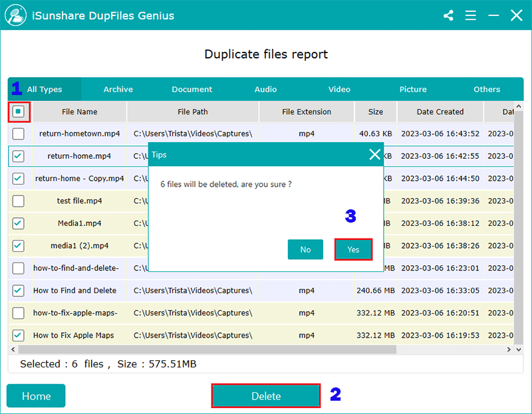
Task: Select the Archive tab
Action: pos(118,89)
